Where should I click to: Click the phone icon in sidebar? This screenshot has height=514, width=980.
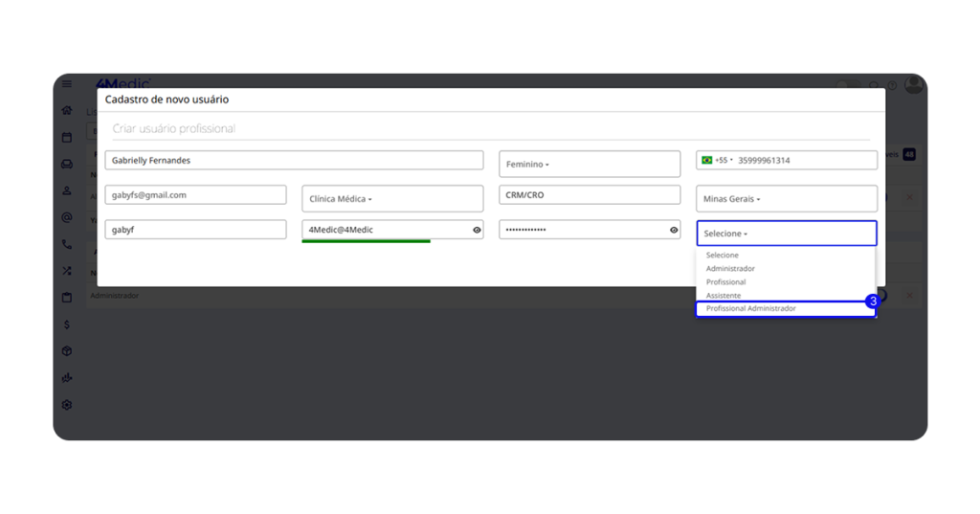click(67, 245)
